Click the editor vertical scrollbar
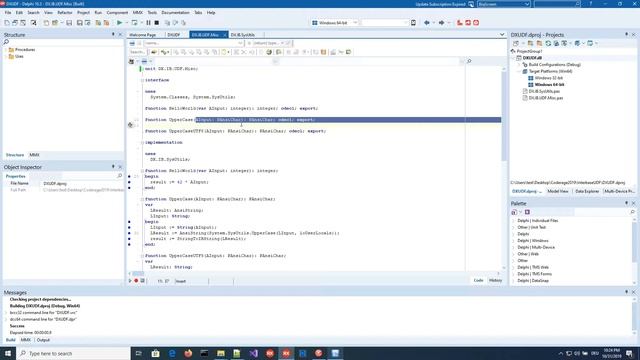 504,167
